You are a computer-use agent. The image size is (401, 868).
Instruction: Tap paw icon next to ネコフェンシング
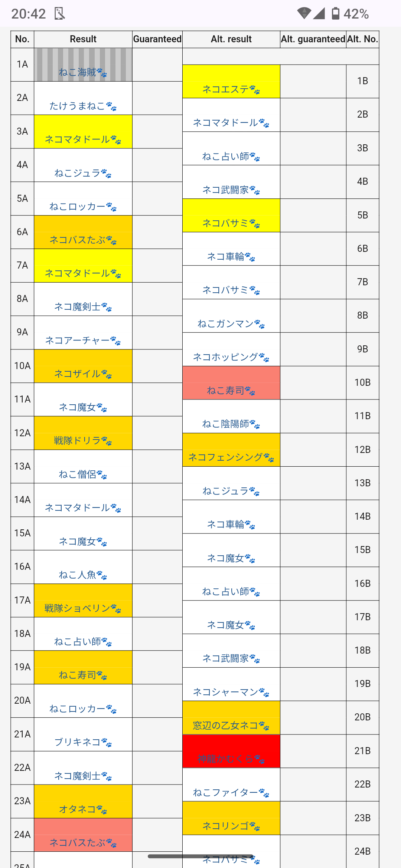[269, 458]
